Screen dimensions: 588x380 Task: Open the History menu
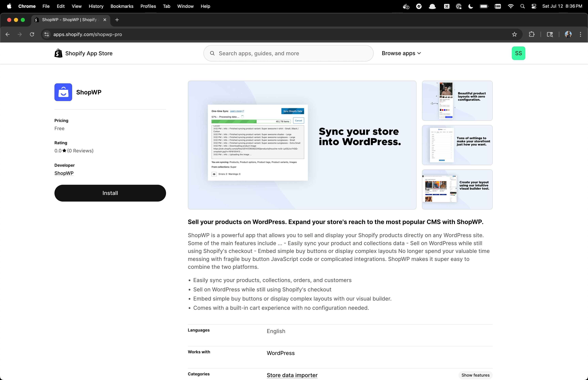point(96,6)
